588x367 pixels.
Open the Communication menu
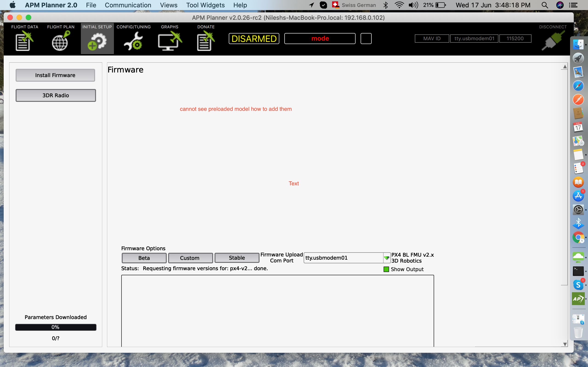coord(128,5)
